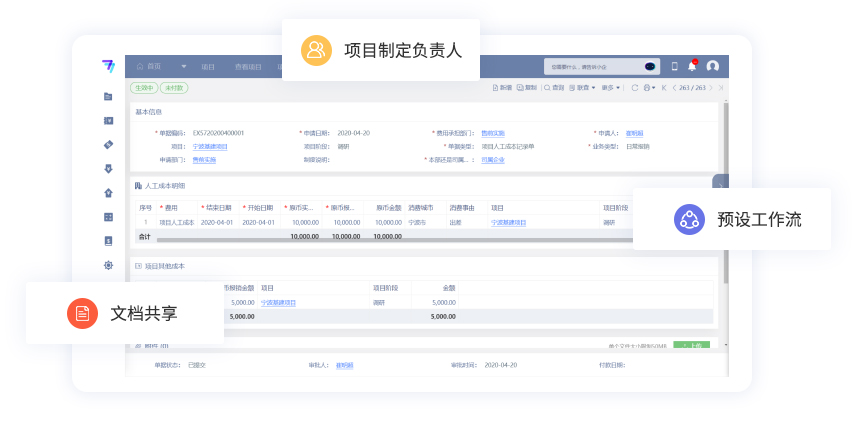Open the notification bell icon
Screen dimensions: 862x424
tap(693, 66)
